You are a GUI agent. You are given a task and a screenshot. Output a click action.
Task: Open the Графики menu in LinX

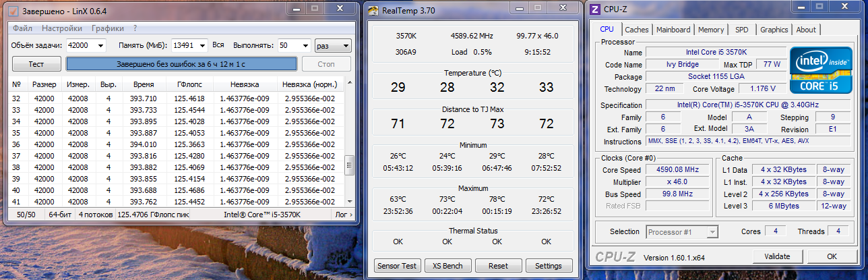pos(108,28)
